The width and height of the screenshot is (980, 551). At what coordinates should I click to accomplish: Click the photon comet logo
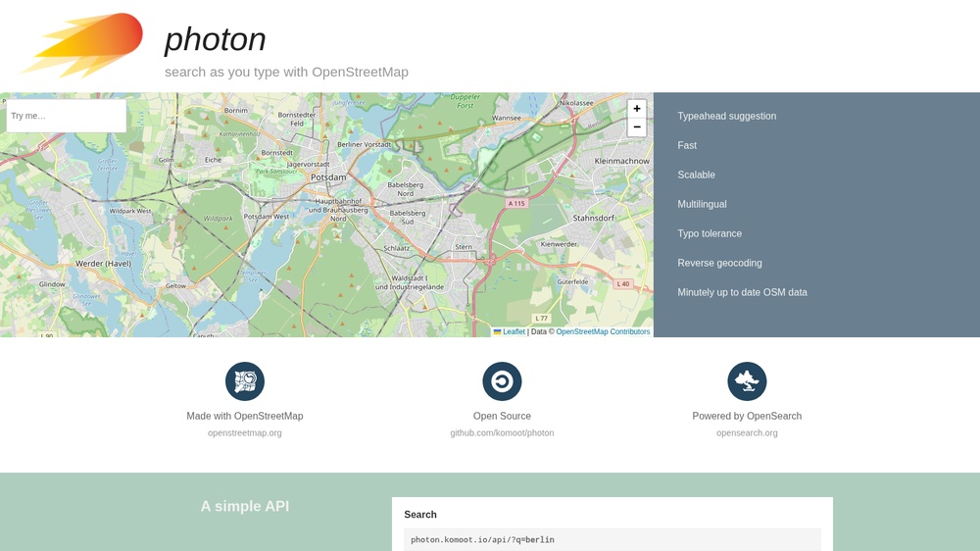pos(82,45)
